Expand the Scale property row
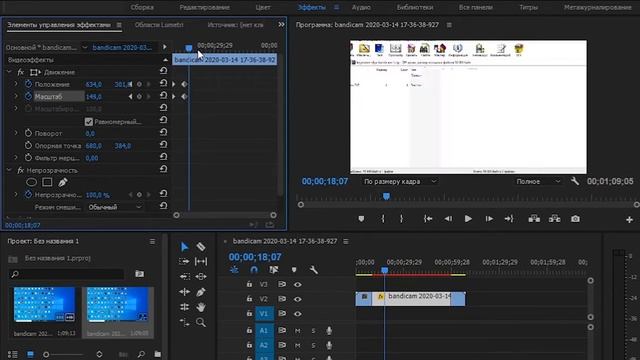This screenshot has width=640, height=360. 16,96
